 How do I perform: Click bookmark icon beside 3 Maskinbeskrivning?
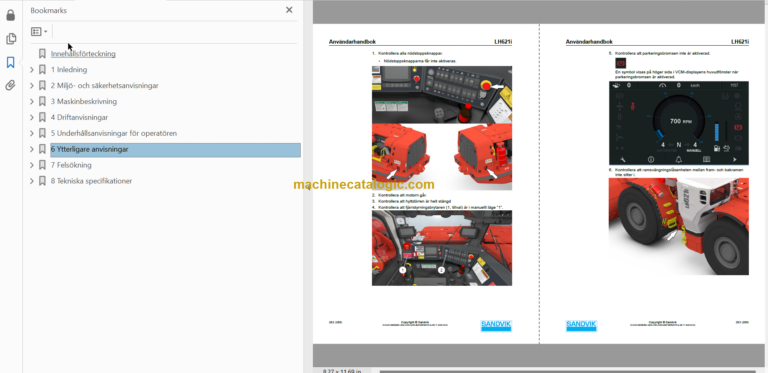tap(42, 101)
